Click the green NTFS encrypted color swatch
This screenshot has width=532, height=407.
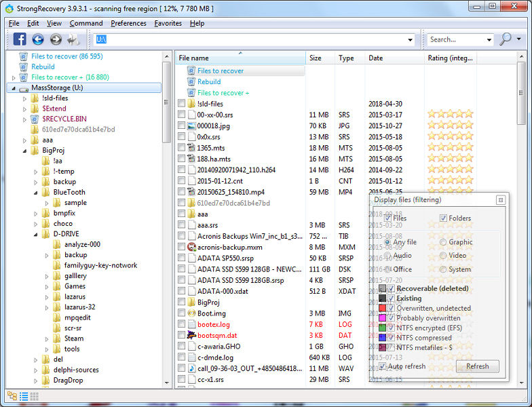[383, 328]
